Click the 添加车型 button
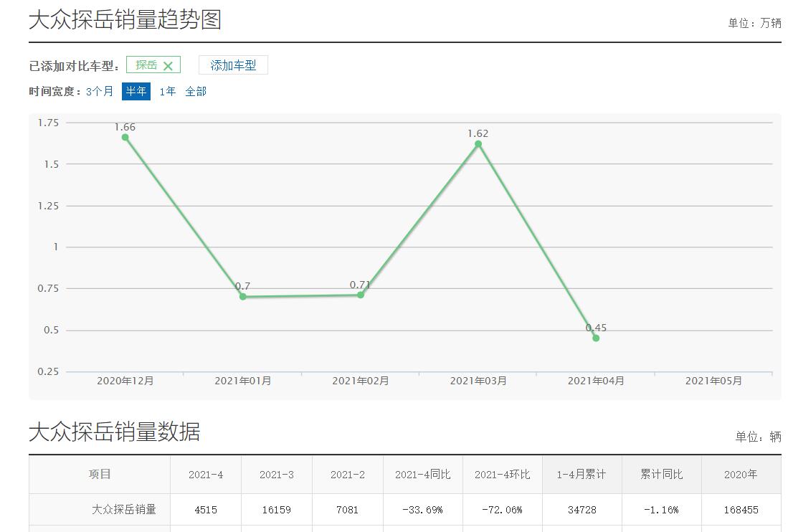788x532 pixels. point(233,65)
